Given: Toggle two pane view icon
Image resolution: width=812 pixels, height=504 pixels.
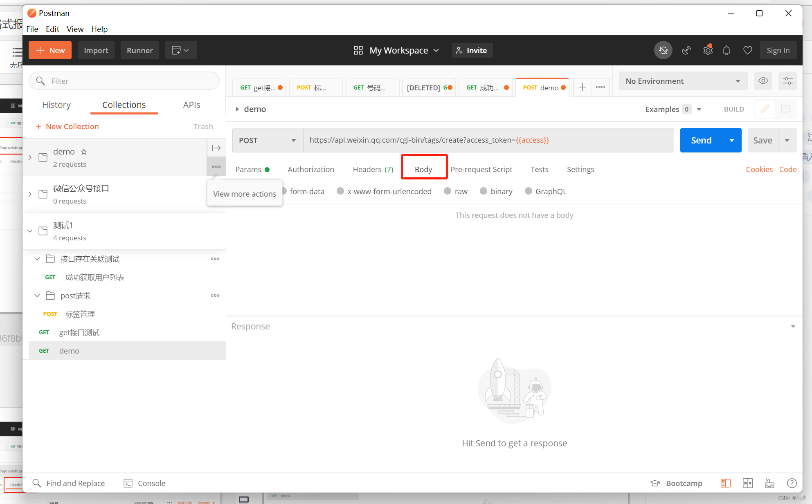Looking at the screenshot, I should point(747,483).
